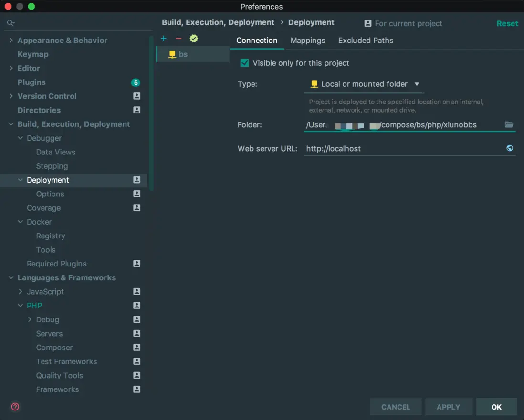This screenshot has width=524, height=420.
Task: Click the set as default checkmark icon
Action: click(x=193, y=39)
